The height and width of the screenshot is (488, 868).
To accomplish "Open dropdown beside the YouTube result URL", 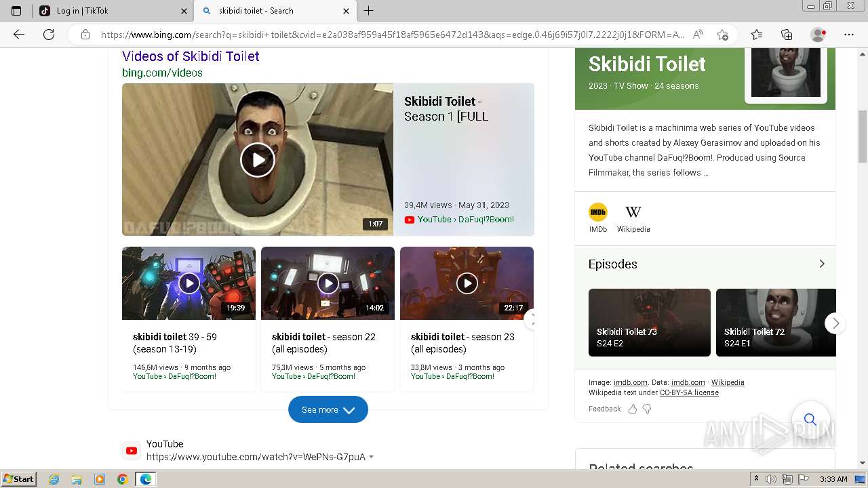I will pyautogui.click(x=371, y=457).
